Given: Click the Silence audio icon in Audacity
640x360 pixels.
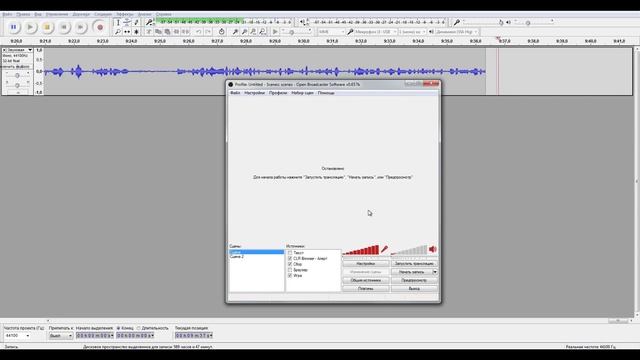Looking at the screenshot, I should click(185, 31).
